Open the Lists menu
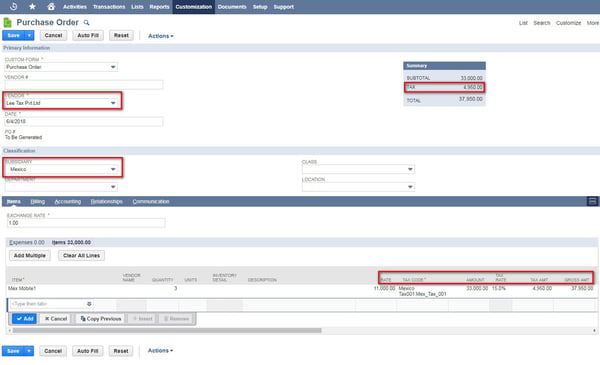 [137, 7]
